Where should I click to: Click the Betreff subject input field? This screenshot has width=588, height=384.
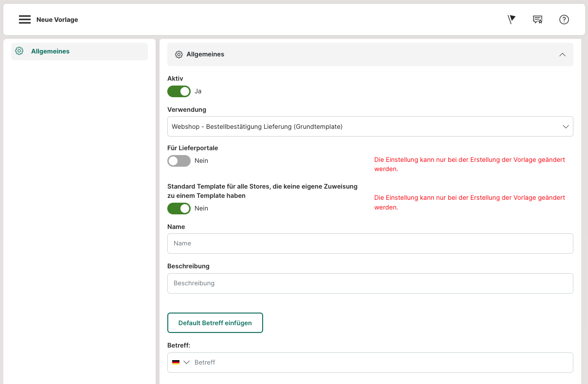click(379, 362)
